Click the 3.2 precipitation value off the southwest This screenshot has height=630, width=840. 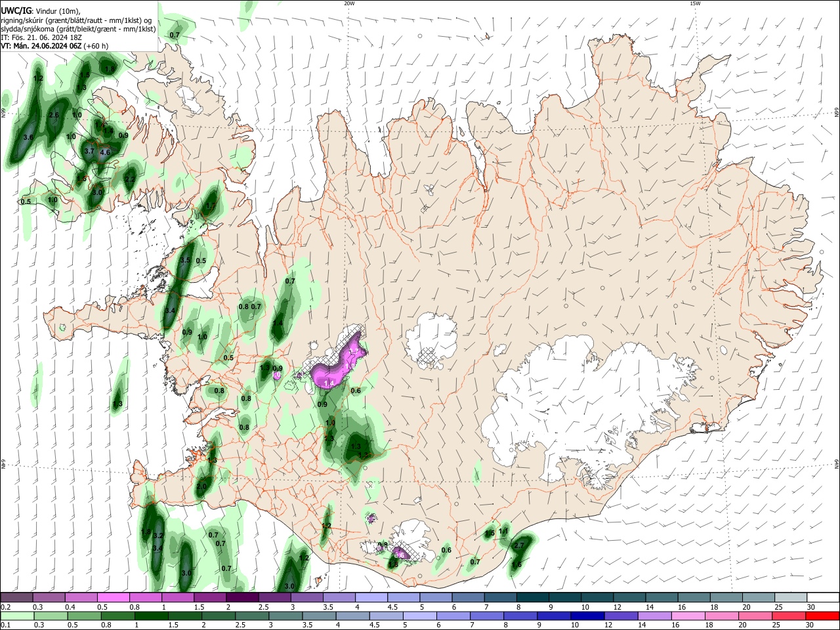(x=157, y=535)
